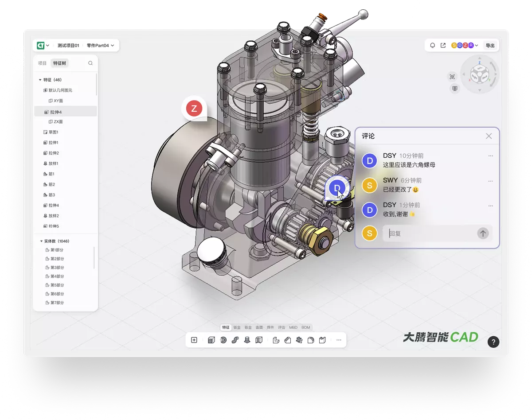Click the 导出 export button
Viewport: 532px width, 420px height.
(490, 46)
